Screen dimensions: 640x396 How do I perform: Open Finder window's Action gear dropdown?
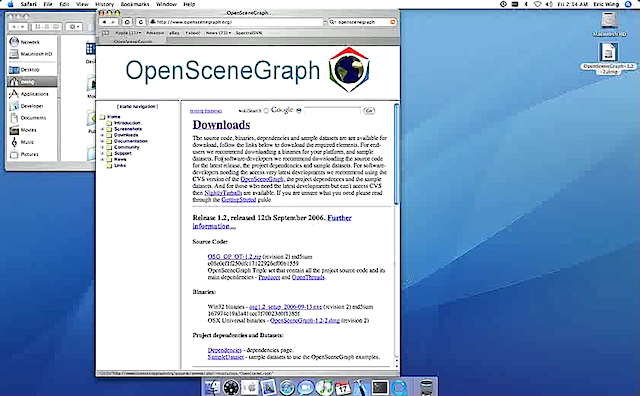[x=74, y=27]
